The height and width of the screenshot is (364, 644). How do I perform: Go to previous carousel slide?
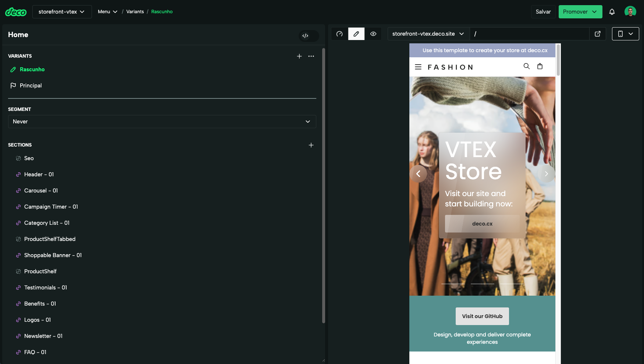click(x=418, y=174)
